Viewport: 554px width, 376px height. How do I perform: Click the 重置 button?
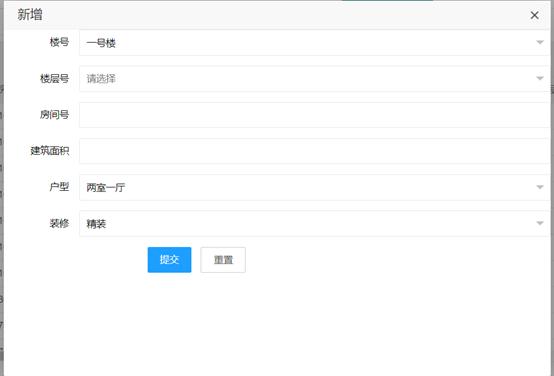tap(223, 260)
